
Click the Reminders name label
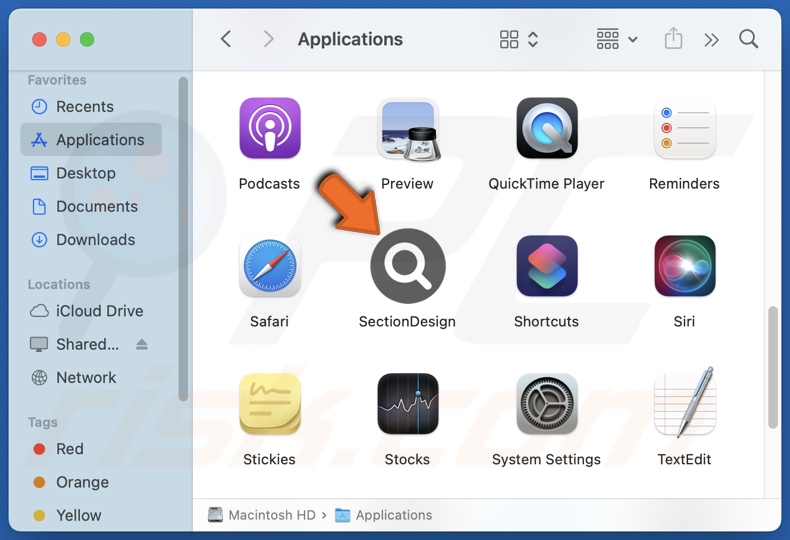[x=684, y=184]
